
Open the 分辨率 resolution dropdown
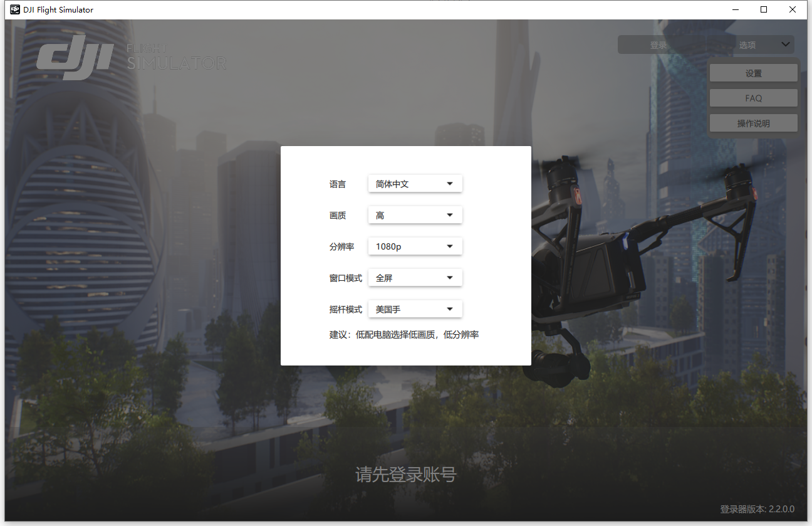pos(415,246)
